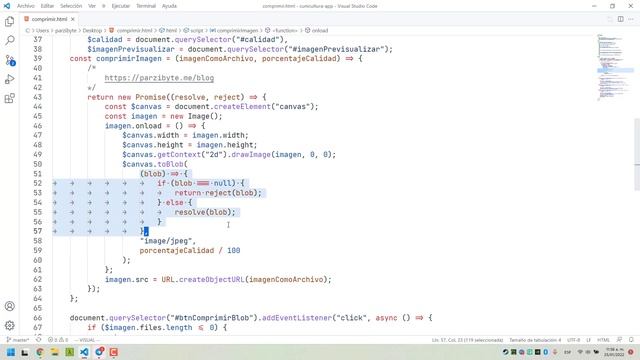Change the HTML language mode
The width and height of the screenshot is (640, 360).
(x=603, y=340)
